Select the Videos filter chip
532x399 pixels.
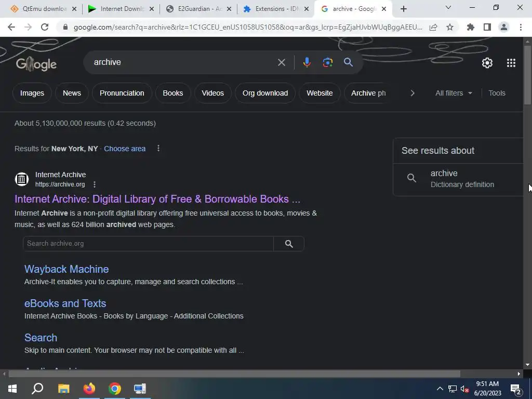click(x=212, y=93)
